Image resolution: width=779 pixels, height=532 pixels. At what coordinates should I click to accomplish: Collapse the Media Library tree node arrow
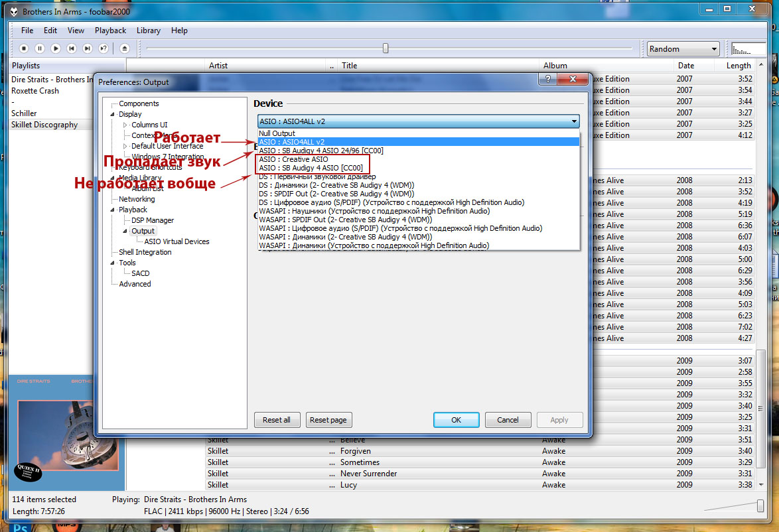tap(112, 178)
